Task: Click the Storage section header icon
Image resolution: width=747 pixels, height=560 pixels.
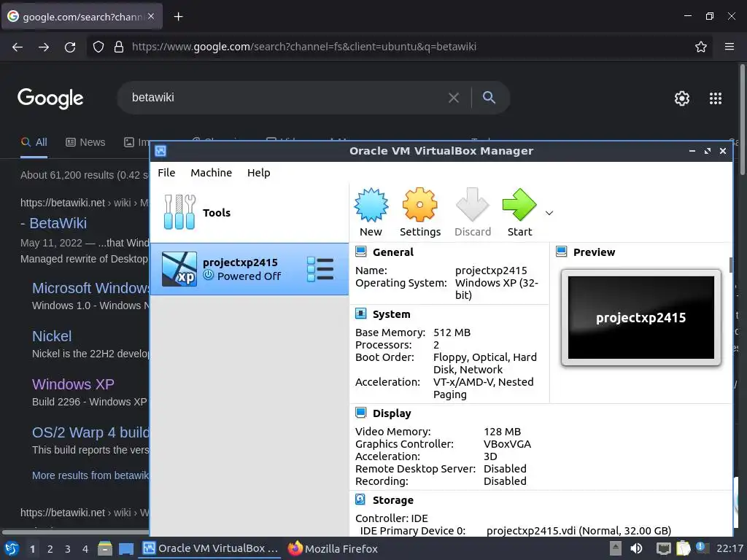Action: click(360, 499)
